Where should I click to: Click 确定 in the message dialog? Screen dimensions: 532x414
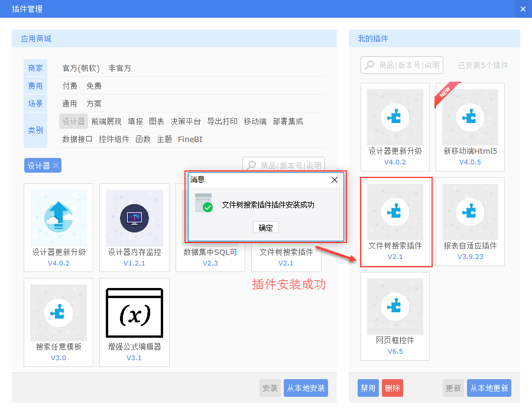point(265,227)
